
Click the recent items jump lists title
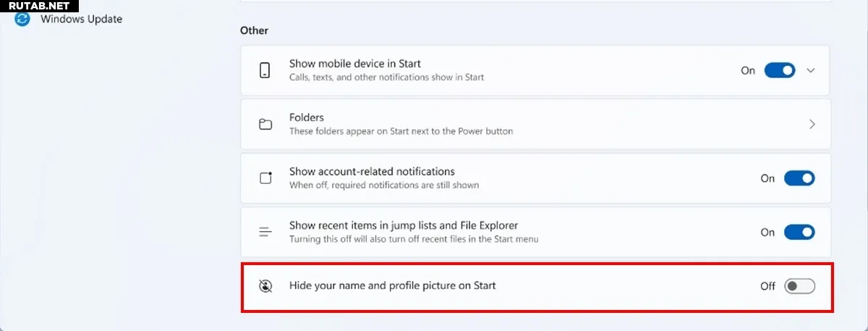pyautogui.click(x=404, y=226)
